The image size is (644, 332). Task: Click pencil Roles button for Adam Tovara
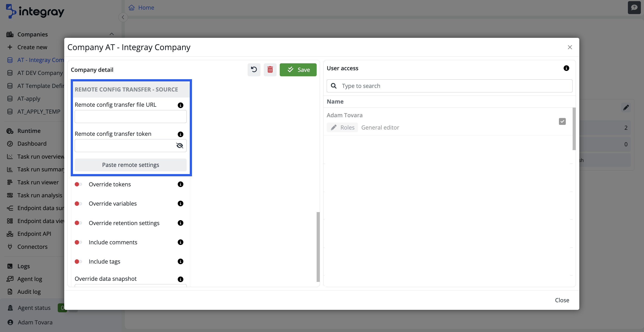pyautogui.click(x=342, y=128)
